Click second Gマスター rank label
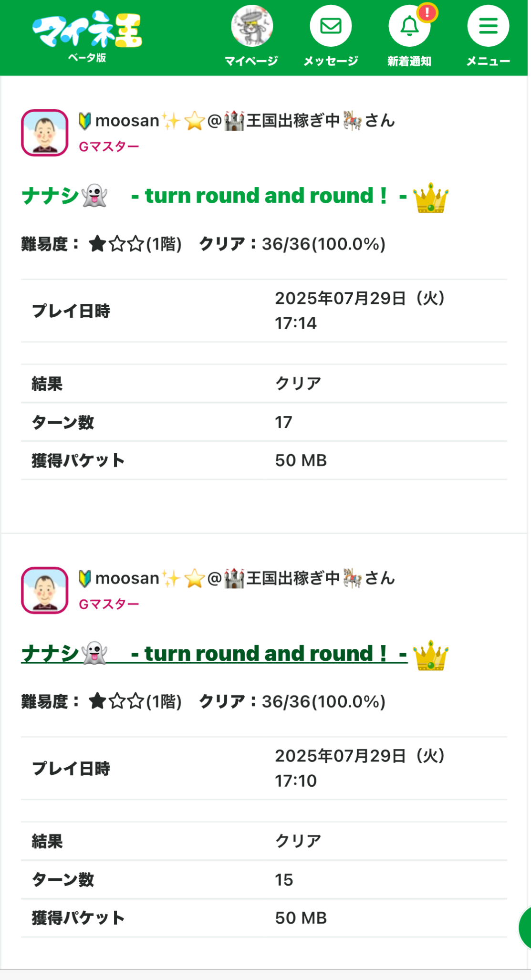This screenshot has height=980, width=531. 109,604
